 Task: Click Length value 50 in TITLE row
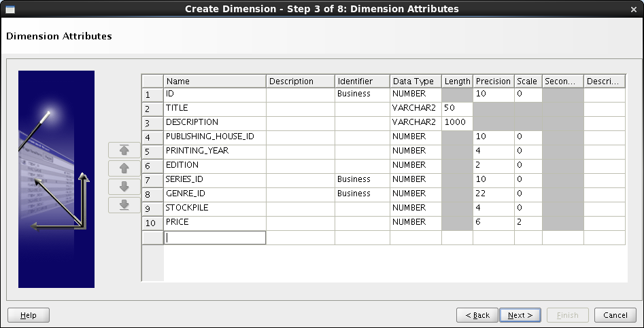tap(457, 109)
